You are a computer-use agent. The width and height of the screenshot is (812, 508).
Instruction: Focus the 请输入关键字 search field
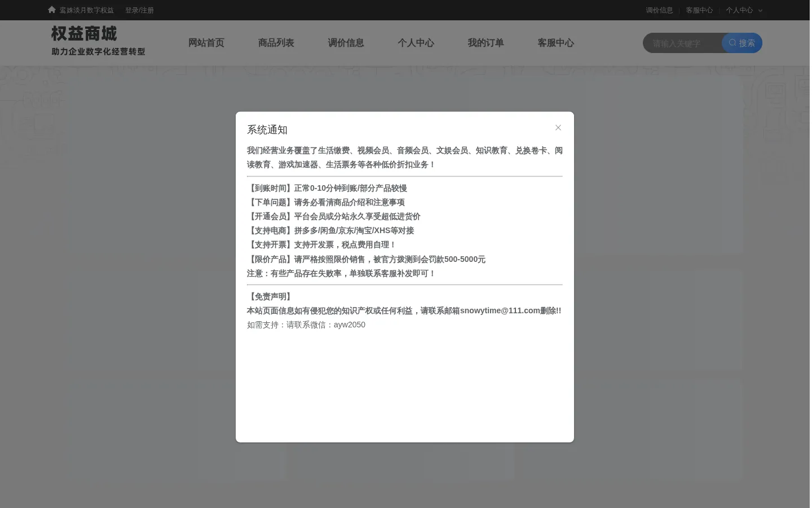pos(683,43)
